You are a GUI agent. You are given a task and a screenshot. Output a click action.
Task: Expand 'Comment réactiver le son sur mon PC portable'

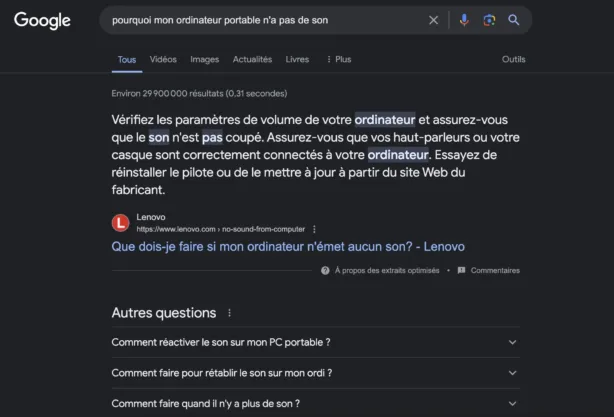[316, 342]
